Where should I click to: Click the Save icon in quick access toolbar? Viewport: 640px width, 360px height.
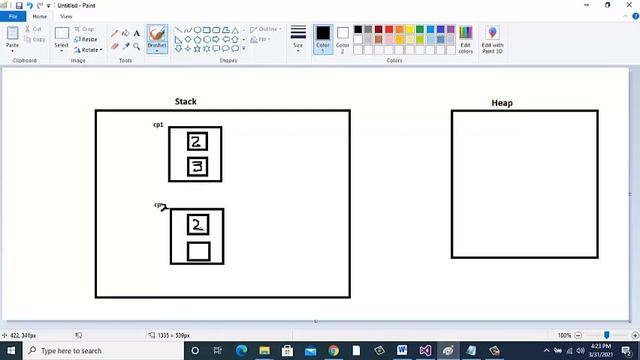point(19,5)
